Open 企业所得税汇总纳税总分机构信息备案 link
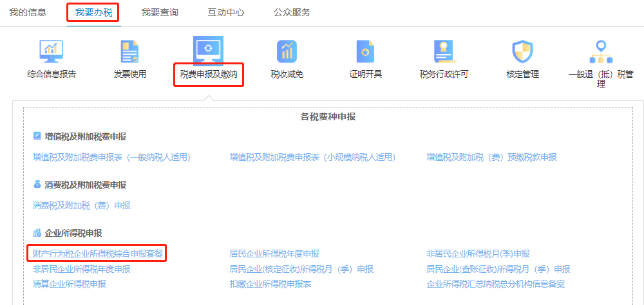The image size is (644, 305). pyautogui.click(x=496, y=284)
